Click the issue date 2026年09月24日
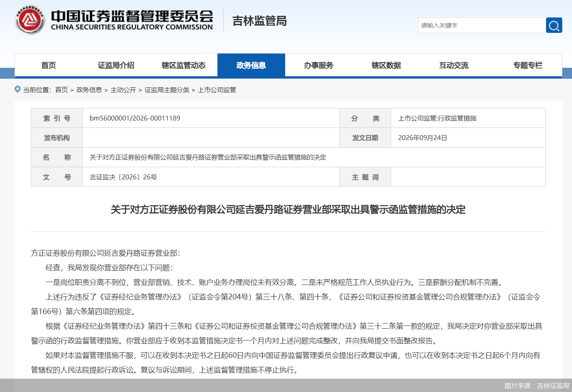 (423, 138)
